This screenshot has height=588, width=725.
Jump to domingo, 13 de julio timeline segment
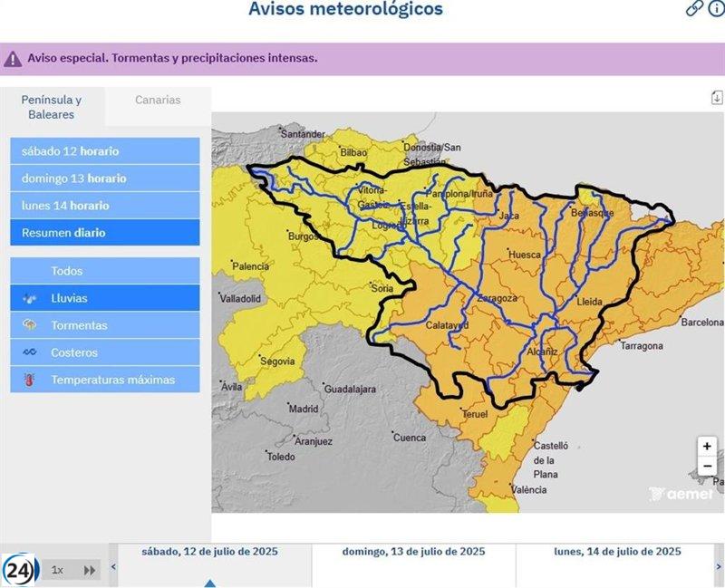coord(413,552)
